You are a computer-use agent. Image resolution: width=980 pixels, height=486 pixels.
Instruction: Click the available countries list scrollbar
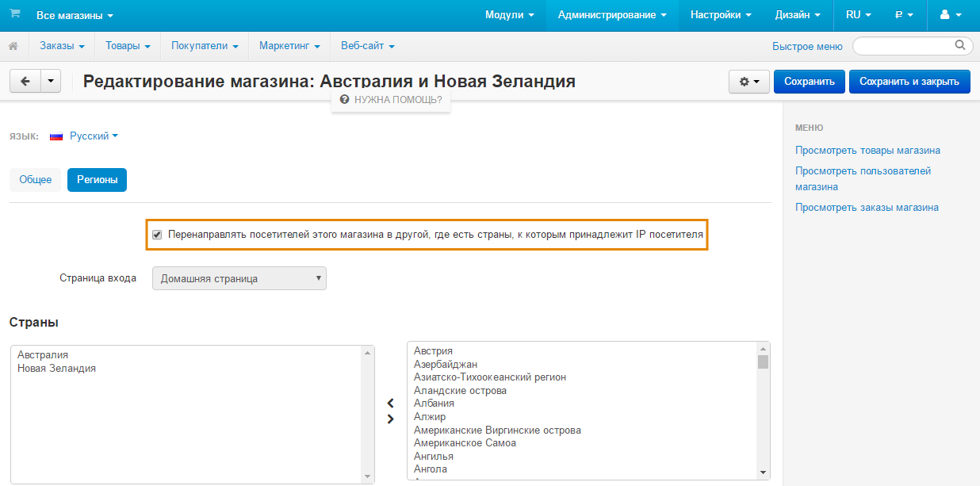pyautogui.click(x=763, y=410)
